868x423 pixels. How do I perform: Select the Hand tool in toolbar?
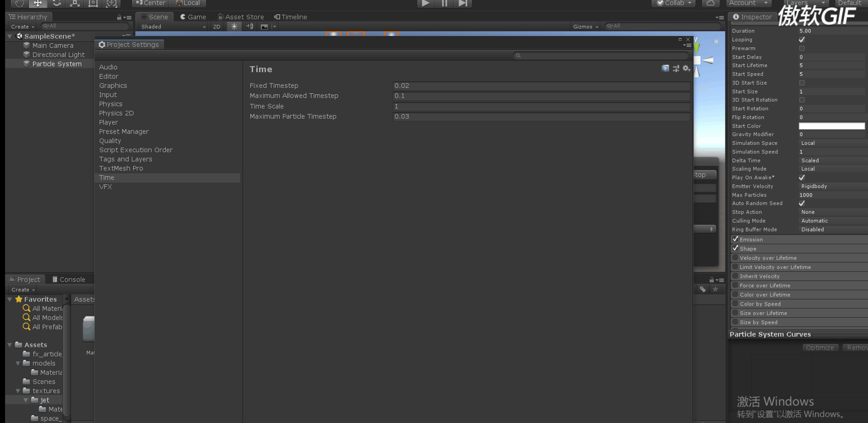19,3
